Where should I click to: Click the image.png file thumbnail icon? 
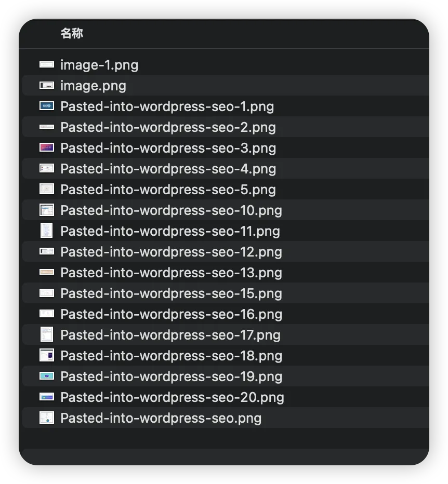47,85
